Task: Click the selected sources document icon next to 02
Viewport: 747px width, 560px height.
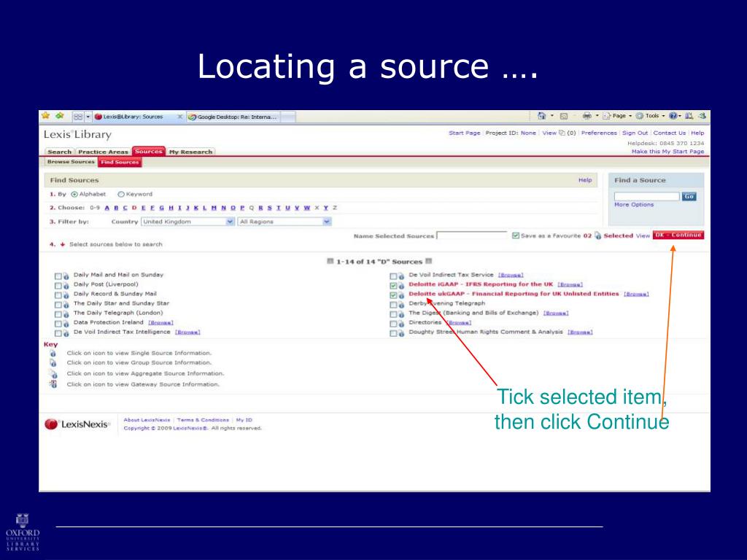Action: [x=598, y=236]
